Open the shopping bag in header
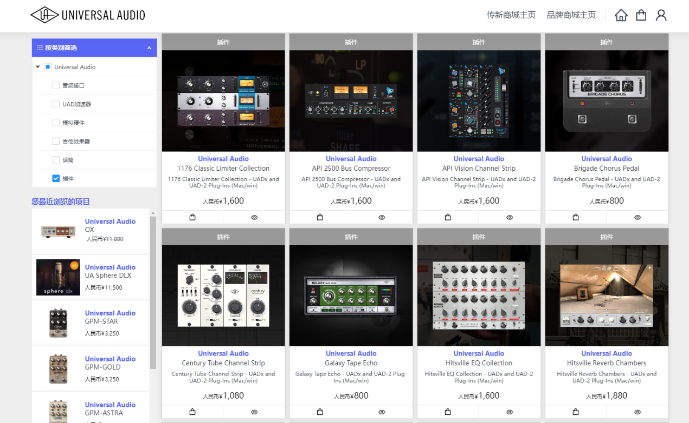 click(641, 15)
